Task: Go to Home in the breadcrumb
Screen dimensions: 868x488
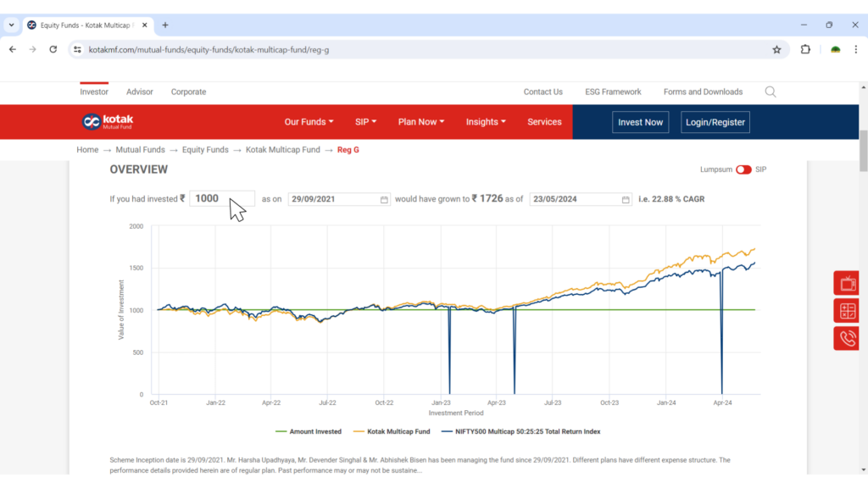Action: tap(87, 150)
